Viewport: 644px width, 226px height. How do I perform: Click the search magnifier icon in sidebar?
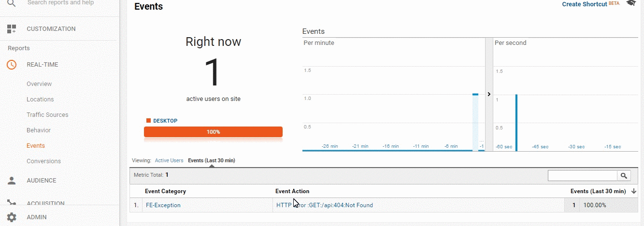pos(12,3)
